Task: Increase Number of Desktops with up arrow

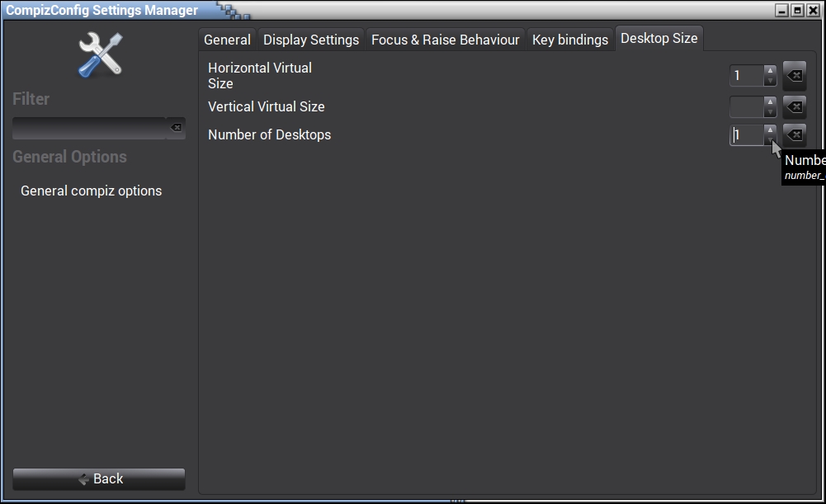Action: click(x=770, y=130)
